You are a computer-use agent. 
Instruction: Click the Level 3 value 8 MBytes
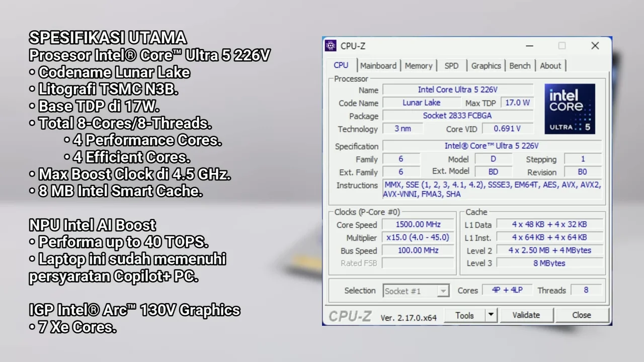click(x=549, y=263)
